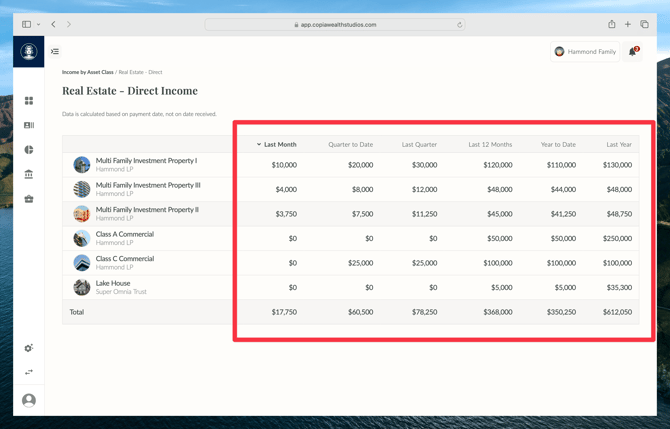The image size is (670, 429).
Task: Open the pie chart allocation icon
Action: (29, 150)
